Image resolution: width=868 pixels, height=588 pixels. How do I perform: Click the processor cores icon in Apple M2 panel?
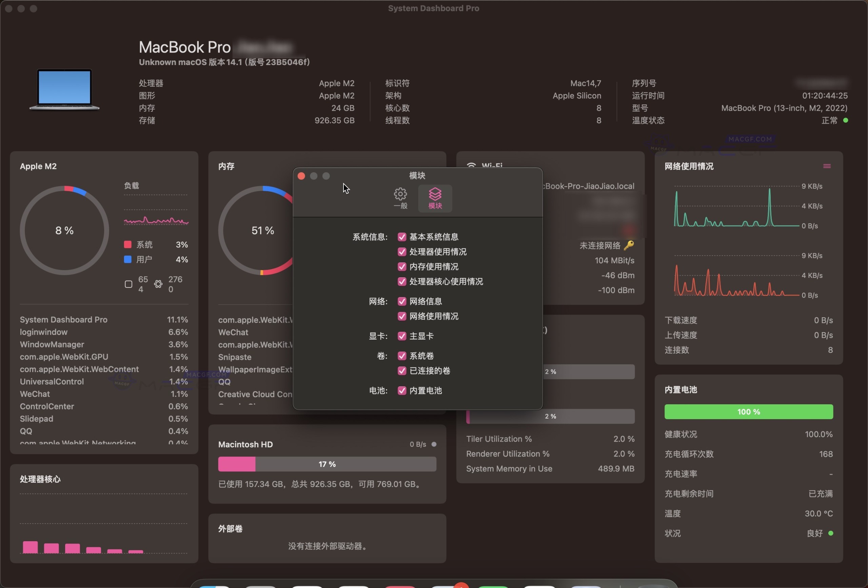tap(158, 284)
